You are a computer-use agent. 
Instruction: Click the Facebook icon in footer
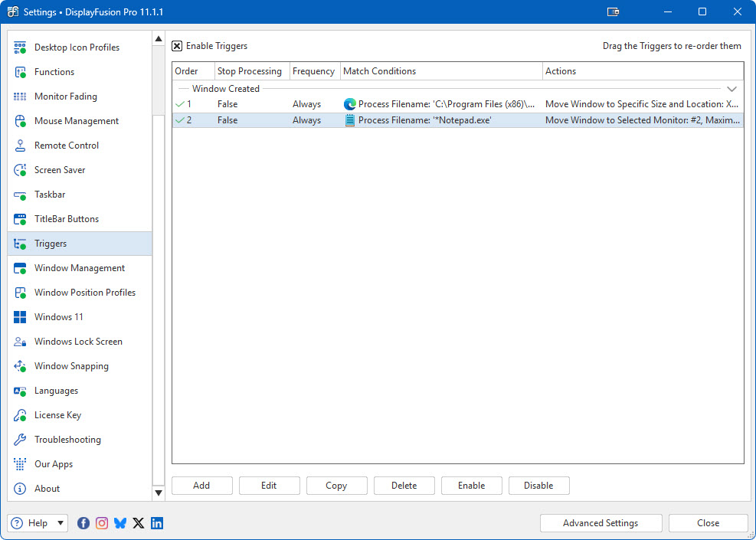tap(83, 523)
